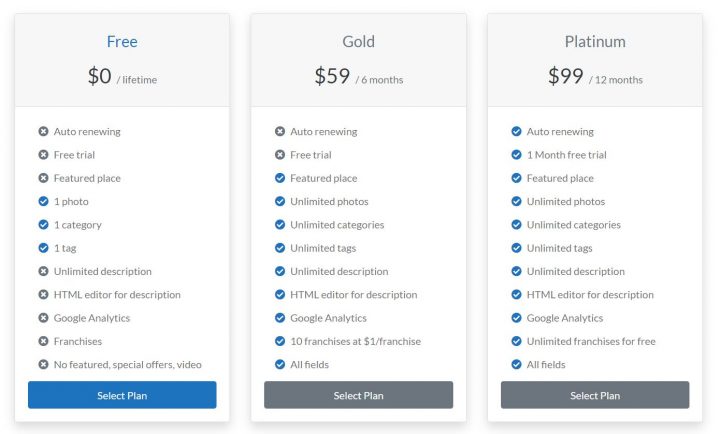720x434 pixels.
Task: Click check icon next to Unlimited franchises for free
Action: click(516, 341)
